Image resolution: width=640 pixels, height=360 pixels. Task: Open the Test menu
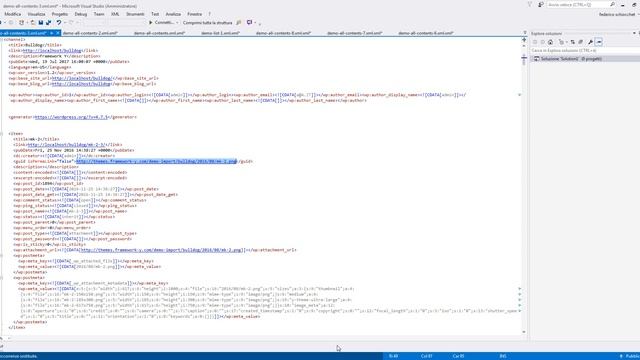pos(155,14)
